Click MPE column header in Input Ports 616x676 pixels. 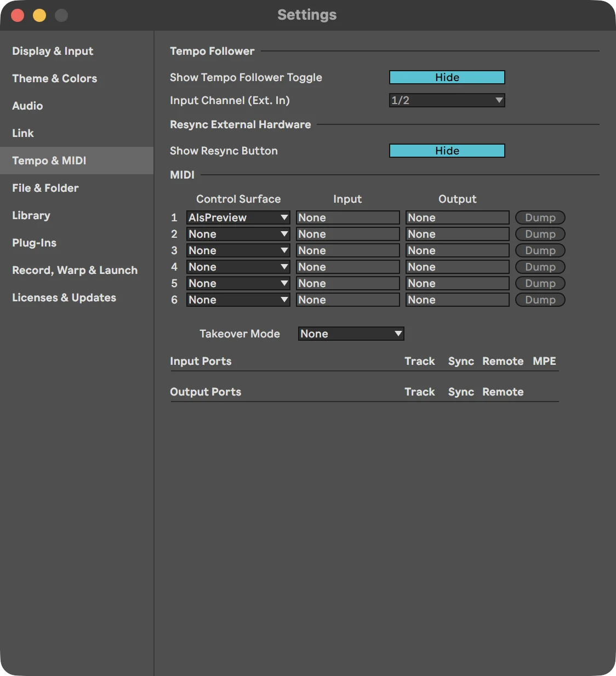pos(544,361)
